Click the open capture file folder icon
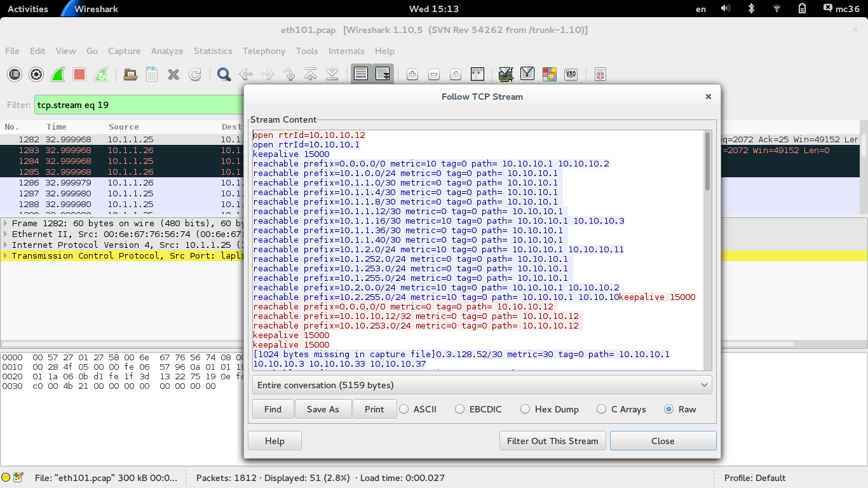 coord(130,75)
